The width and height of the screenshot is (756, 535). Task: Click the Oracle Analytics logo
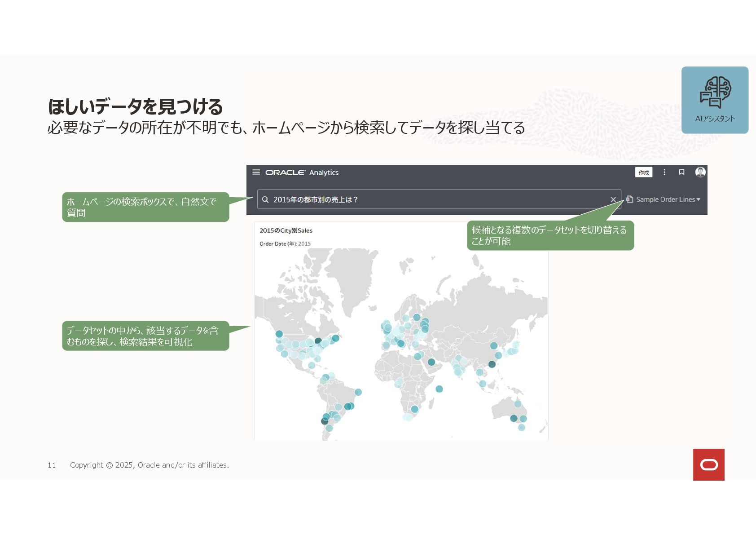(x=302, y=172)
